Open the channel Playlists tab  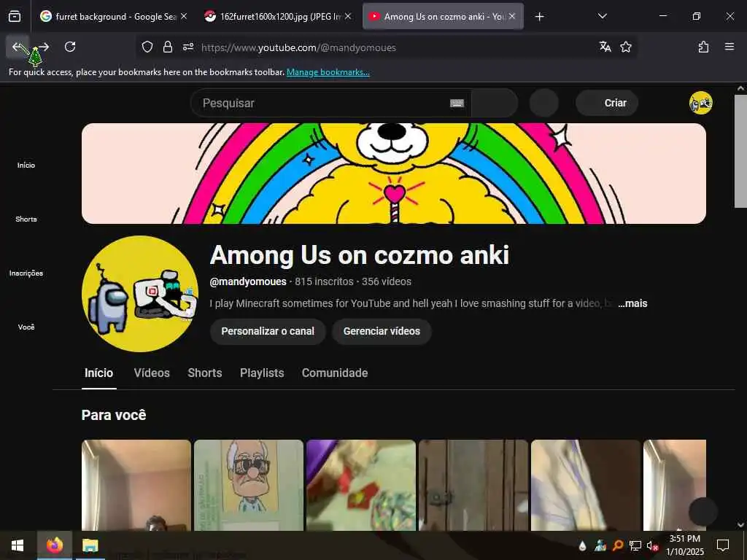[262, 373]
